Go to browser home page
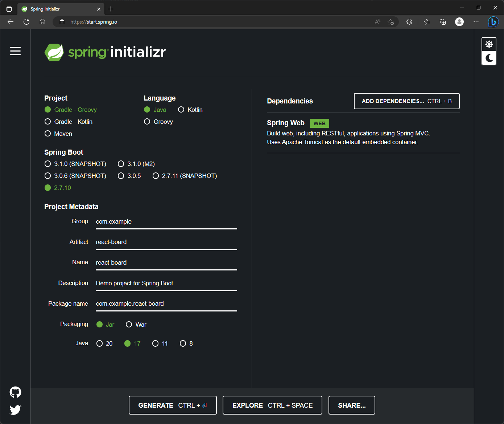Screen dimensions: 504x424 42,22
